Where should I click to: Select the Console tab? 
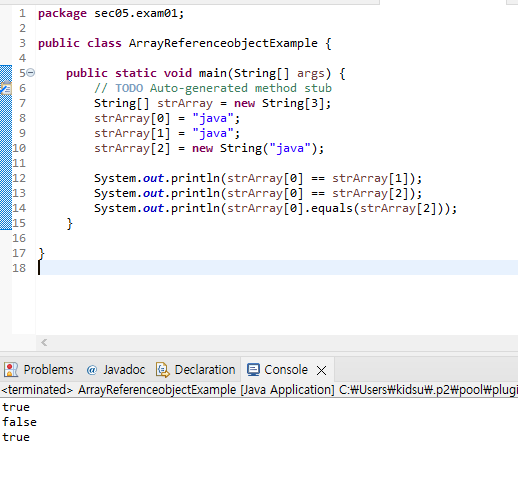pyautogui.click(x=286, y=370)
